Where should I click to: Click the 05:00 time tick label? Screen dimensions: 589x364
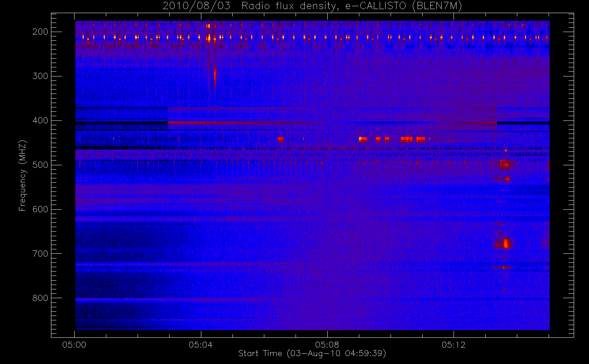click(74, 345)
